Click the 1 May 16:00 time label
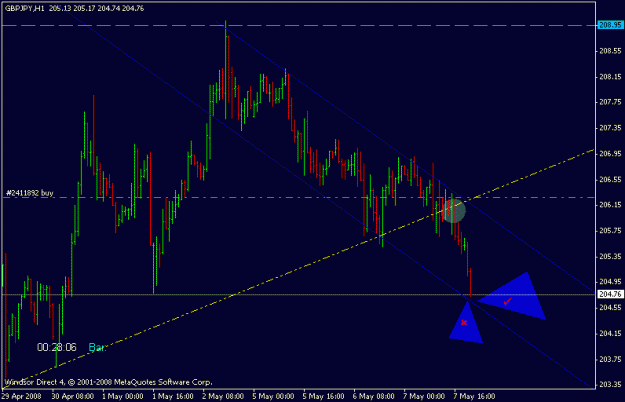Screen dimensions: 625x402 pos(173,396)
